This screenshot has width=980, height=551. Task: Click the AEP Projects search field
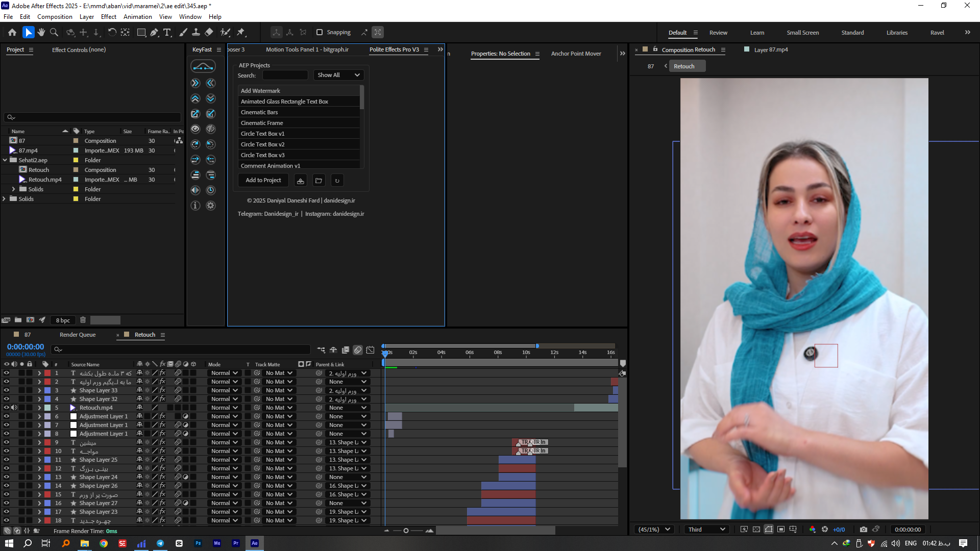(x=285, y=75)
